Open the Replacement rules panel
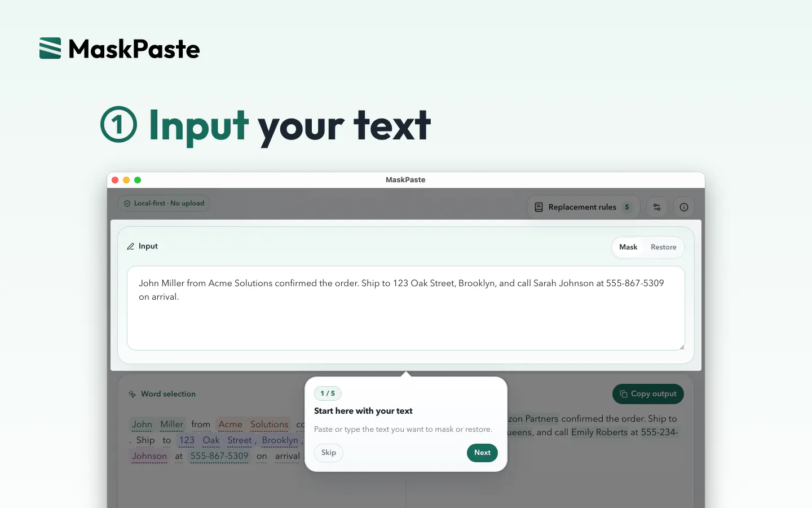 pyautogui.click(x=583, y=207)
